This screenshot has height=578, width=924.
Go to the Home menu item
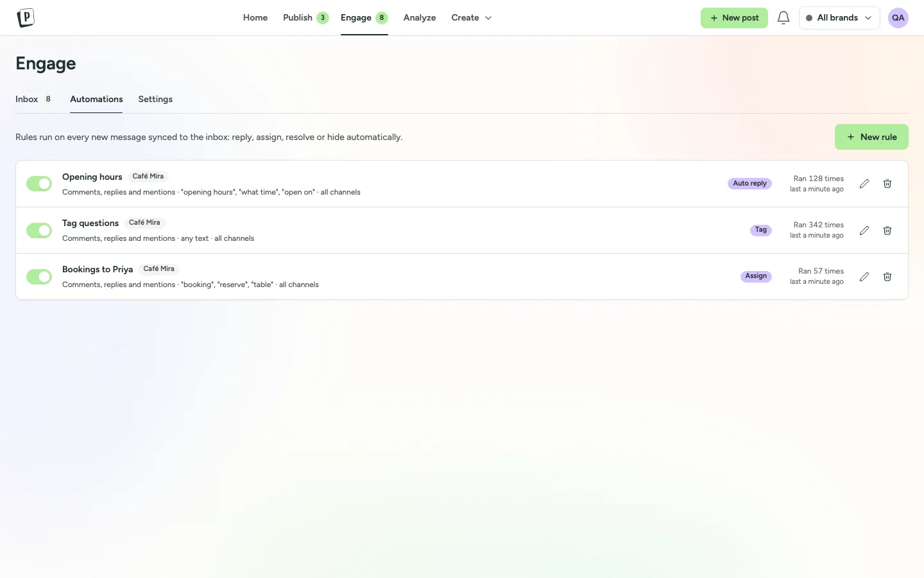click(255, 18)
